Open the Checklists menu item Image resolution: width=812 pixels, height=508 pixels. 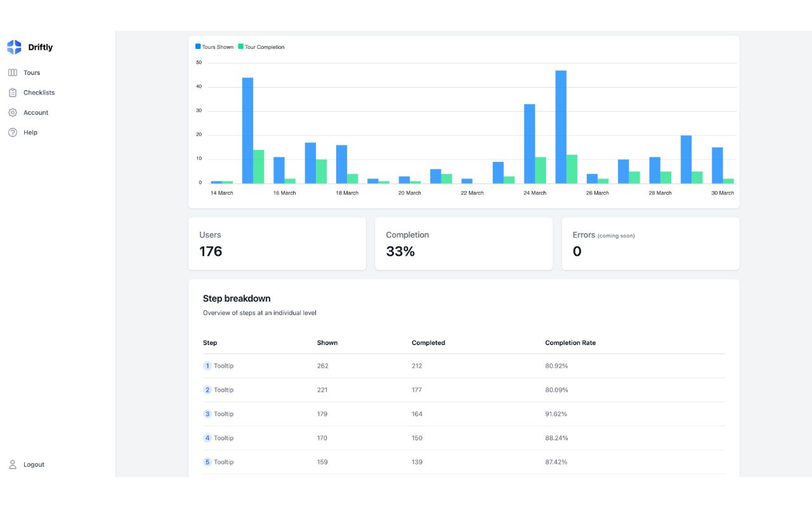pyautogui.click(x=39, y=93)
